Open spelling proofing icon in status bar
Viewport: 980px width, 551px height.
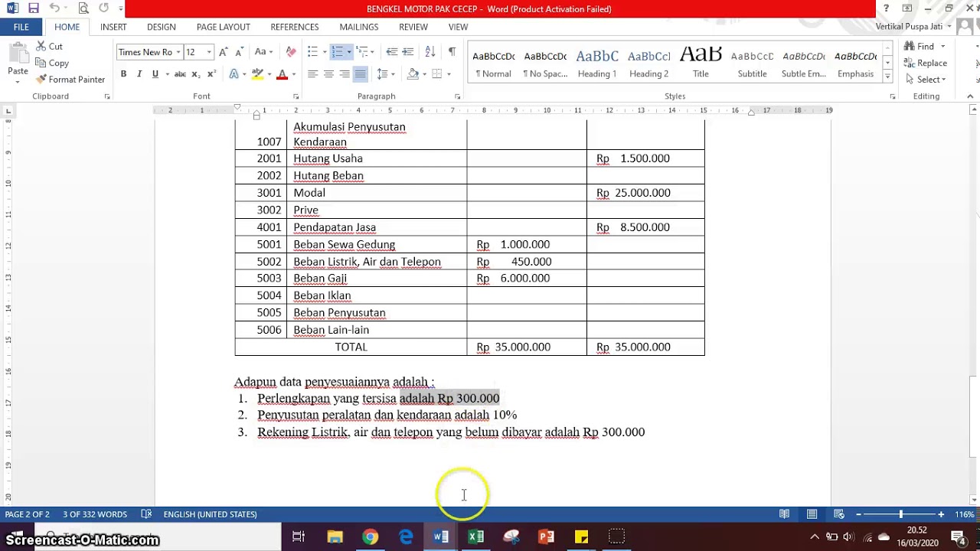[146, 514]
